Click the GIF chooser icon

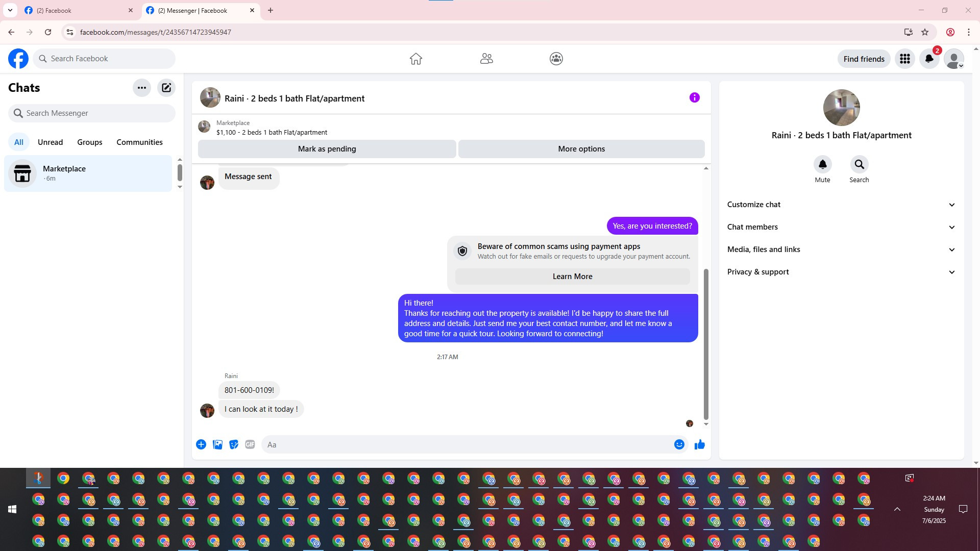pos(250,444)
